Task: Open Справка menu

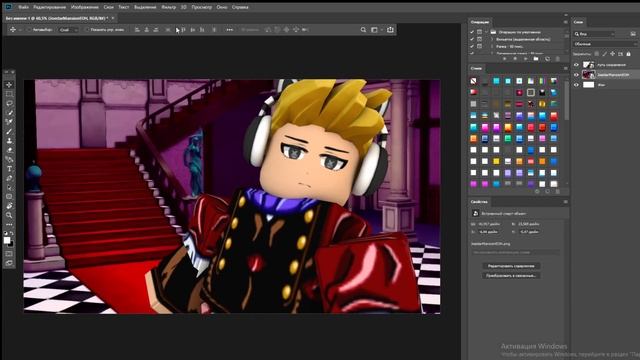Action: 240,7
